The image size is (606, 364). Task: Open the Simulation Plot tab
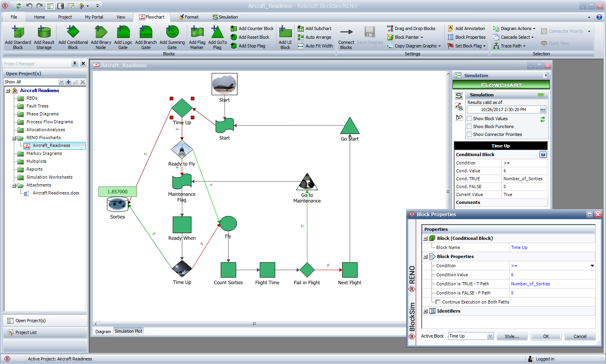tap(128, 331)
